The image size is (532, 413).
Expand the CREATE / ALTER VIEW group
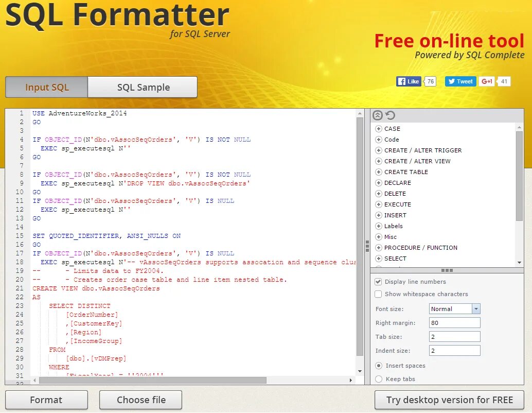(x=379, y=161)
